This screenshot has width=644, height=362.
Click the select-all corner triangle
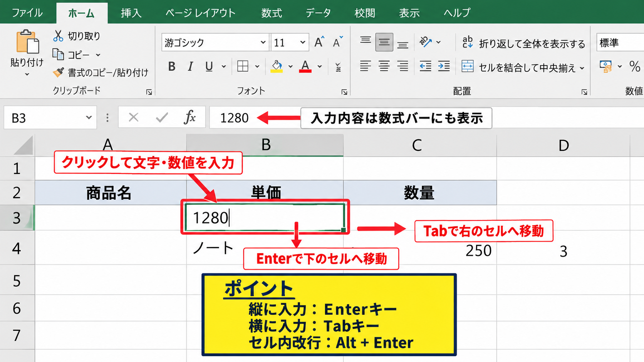[23, 145]
